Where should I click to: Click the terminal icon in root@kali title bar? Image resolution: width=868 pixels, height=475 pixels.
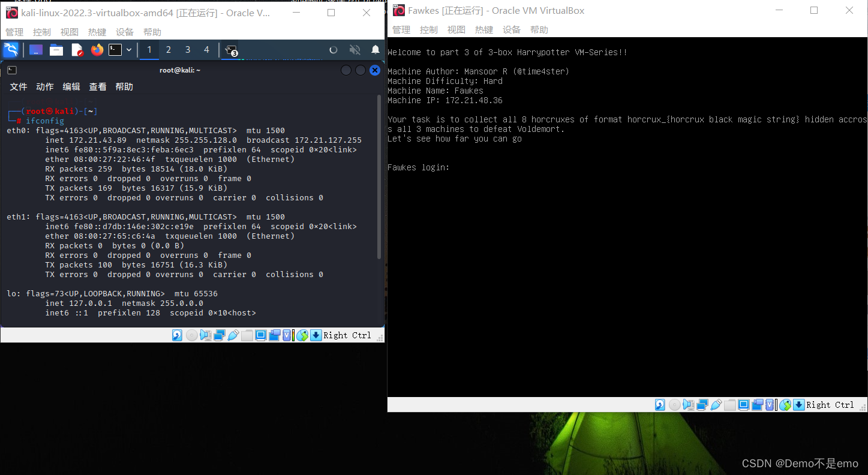[x=12, y=70]
